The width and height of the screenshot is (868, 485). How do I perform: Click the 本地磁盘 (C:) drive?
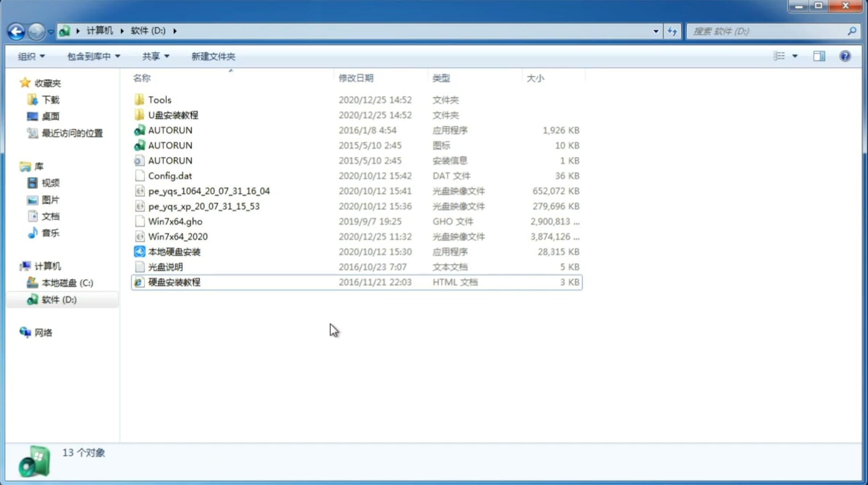tap(67, 283)
